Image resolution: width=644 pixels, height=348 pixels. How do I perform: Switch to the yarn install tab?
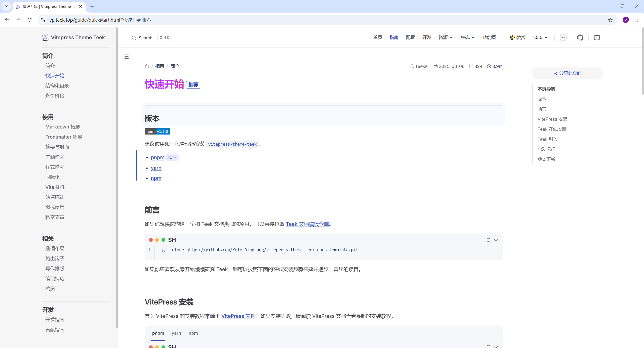176,333
